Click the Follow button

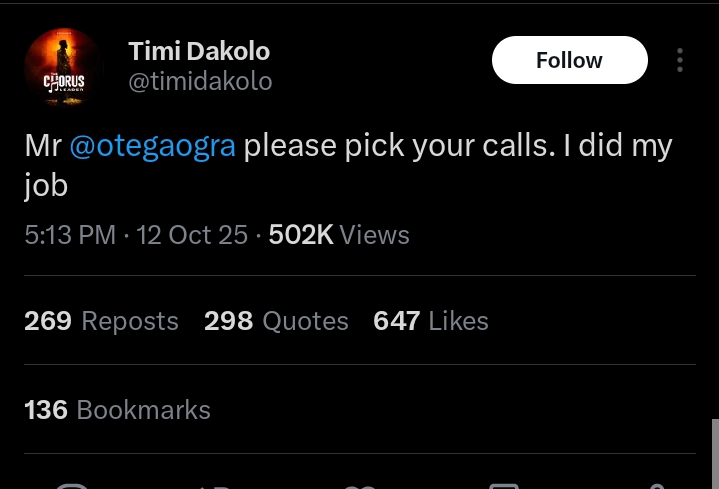[x=569, y=60]
